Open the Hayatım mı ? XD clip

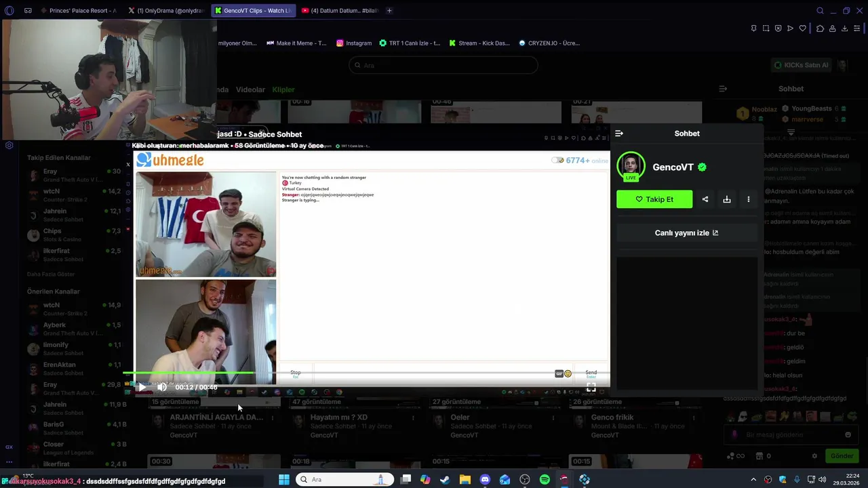[x=339, y=418]
